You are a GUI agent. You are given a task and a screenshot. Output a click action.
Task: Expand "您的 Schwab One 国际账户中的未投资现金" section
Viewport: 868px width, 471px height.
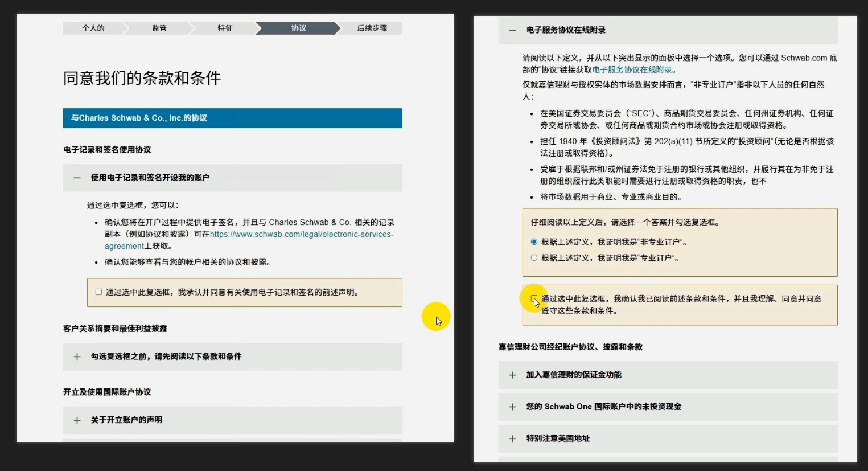668,407
